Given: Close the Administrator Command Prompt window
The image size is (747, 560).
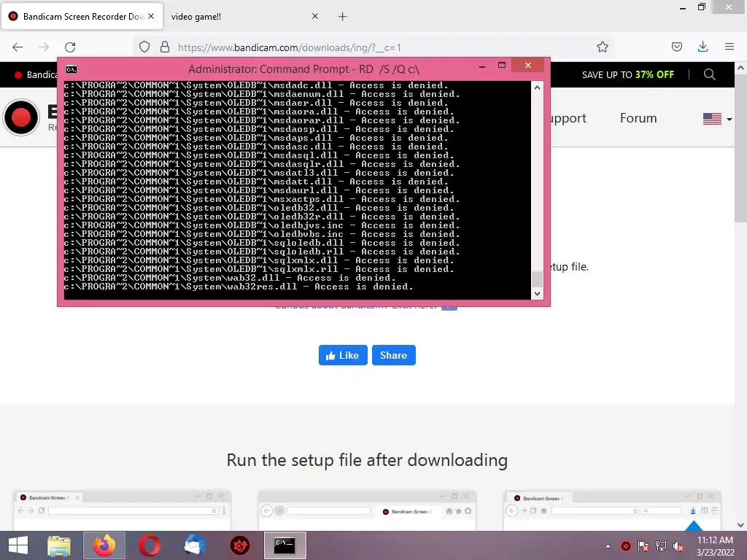Looking at the screenshot, I should point(528,65).
